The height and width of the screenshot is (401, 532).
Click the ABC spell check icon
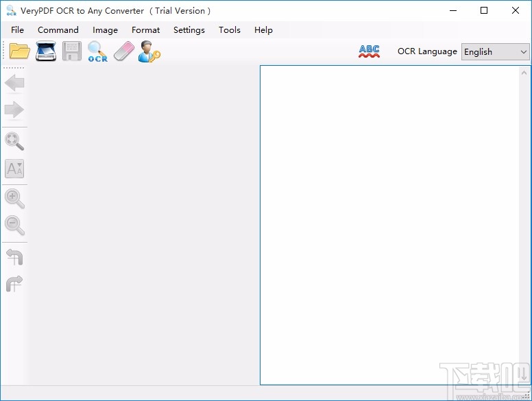(369, 51)
